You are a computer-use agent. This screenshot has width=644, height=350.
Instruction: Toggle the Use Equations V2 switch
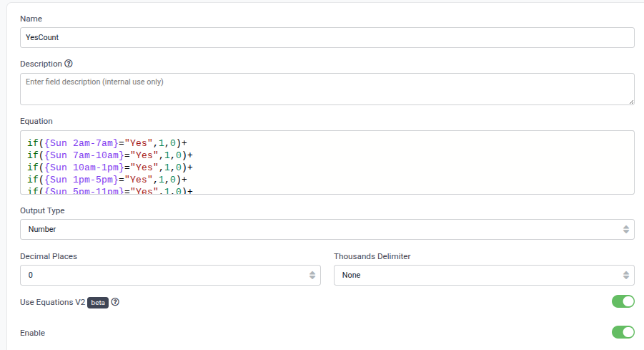[623, 301]
